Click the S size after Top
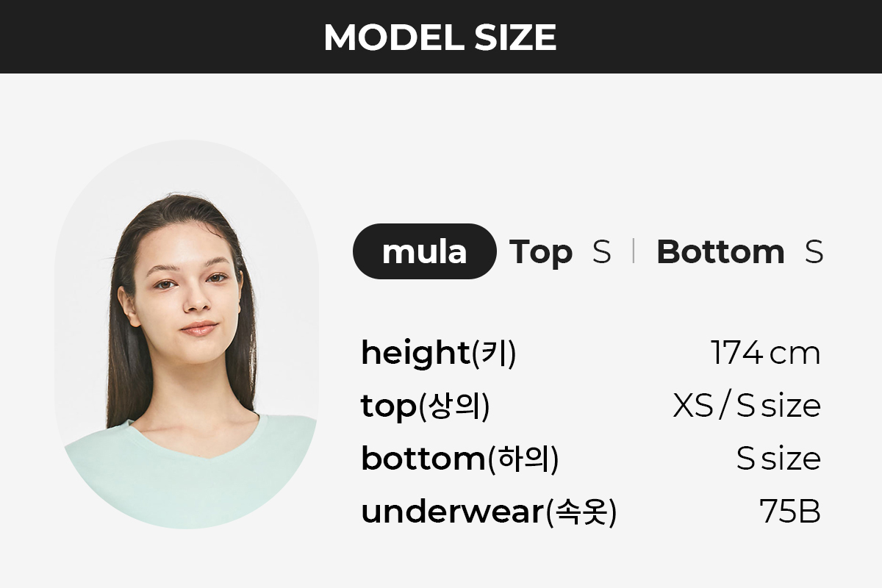Image resolution: width=882 pixels, height=588 pixels. pos(602,252)
